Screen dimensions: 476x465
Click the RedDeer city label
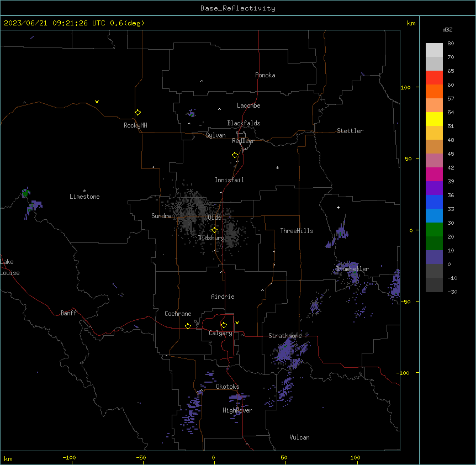click(x=243, y=141)
